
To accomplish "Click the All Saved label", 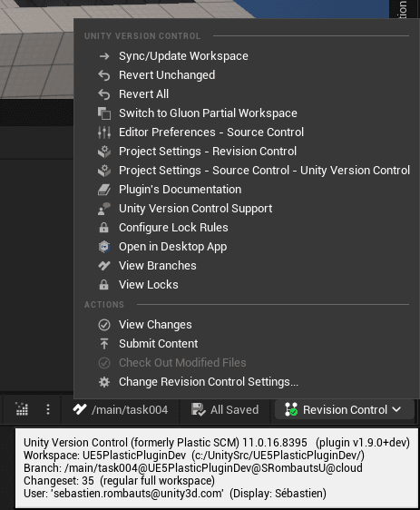I will 234,410.
